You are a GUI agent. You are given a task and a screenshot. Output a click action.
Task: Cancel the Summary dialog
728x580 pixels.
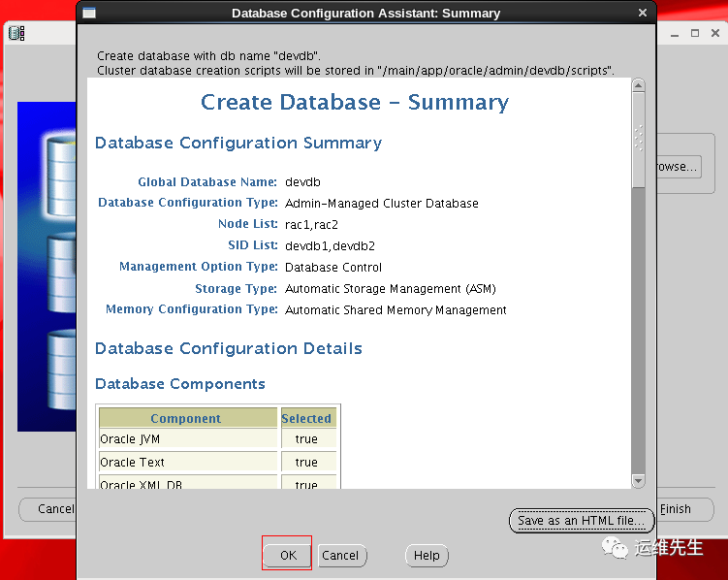click(340, 556)
